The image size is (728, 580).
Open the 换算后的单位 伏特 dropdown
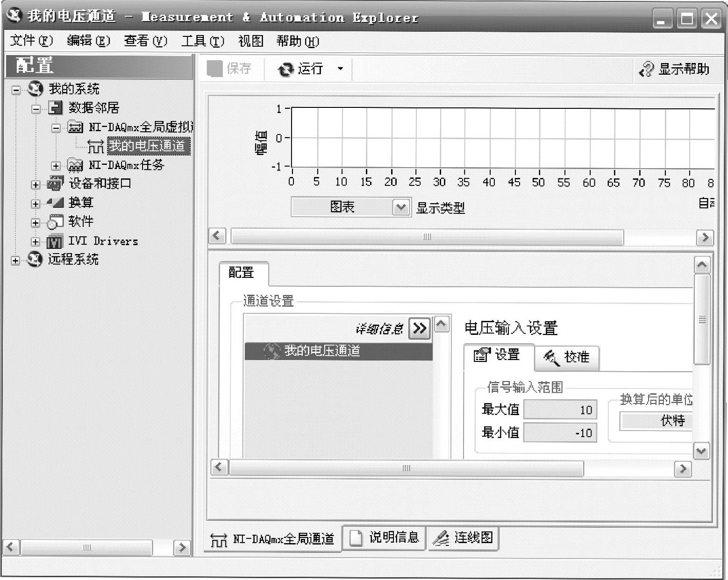pyautogui.click(x=657, y=421)
